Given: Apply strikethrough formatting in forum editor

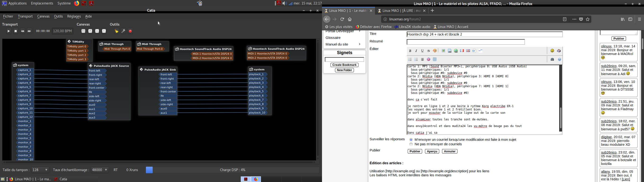Looking at the screenshot, I should click(429, 51).
